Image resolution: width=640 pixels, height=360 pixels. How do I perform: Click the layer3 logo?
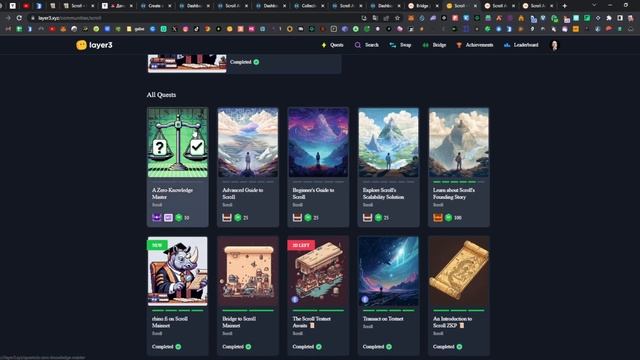[94, 45]
